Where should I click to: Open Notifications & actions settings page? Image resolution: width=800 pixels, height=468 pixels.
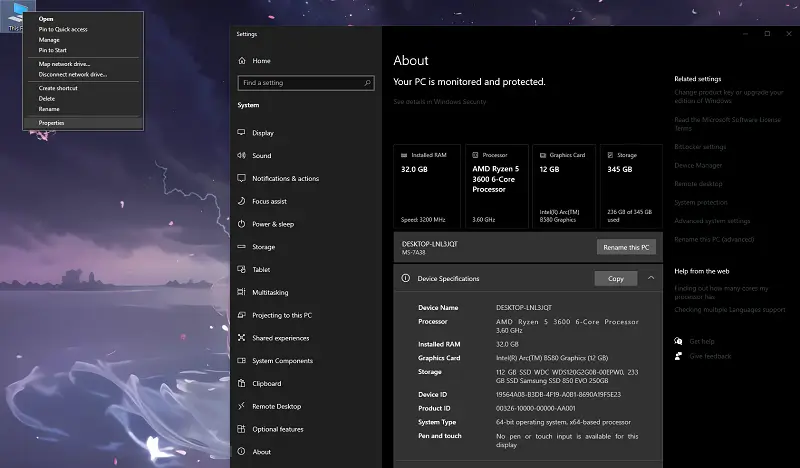coord(285,179)
